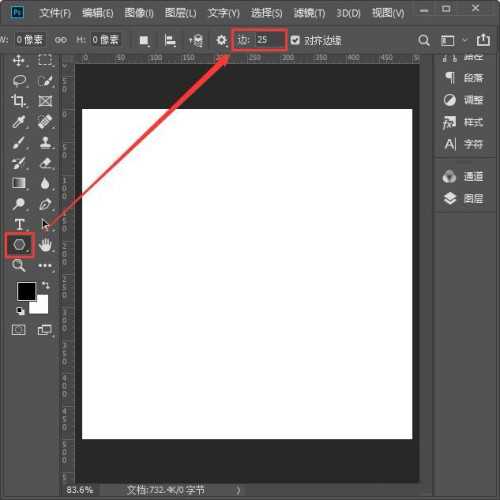Open the path alignment dropdown
The width and height of the screenshot is (500, 500).
tap(170, 41)
